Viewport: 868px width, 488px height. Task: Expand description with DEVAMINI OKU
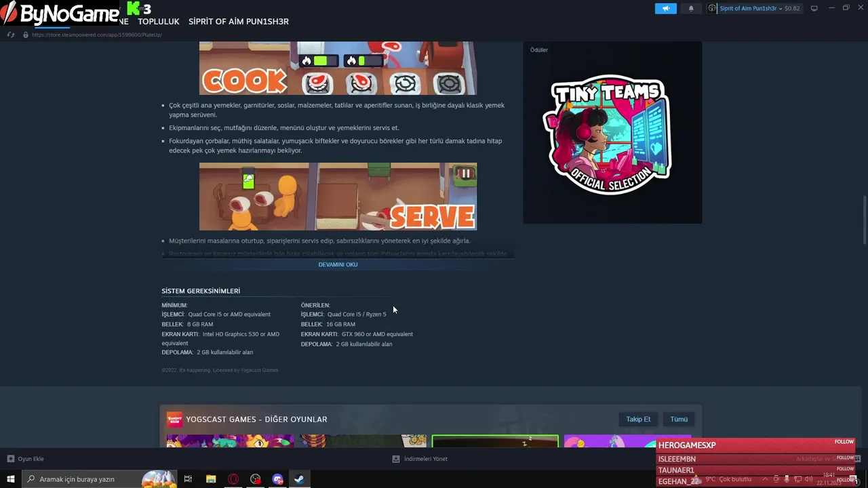click(338, 264)
